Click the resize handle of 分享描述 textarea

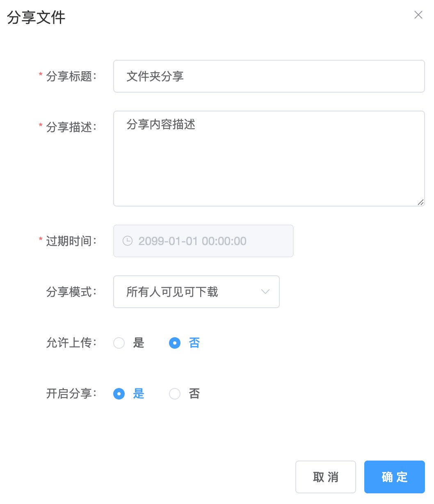pyautogui.click(x=420, y=202)
